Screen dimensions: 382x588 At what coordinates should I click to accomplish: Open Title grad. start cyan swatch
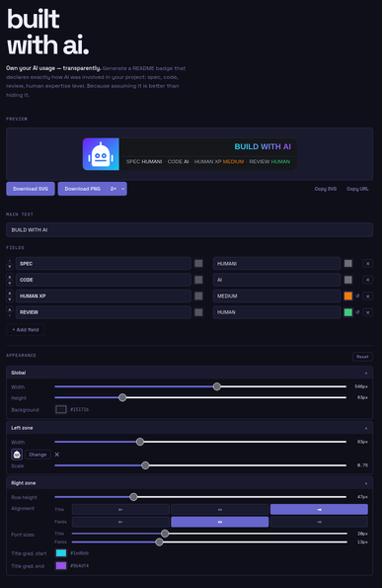point(61,553)
